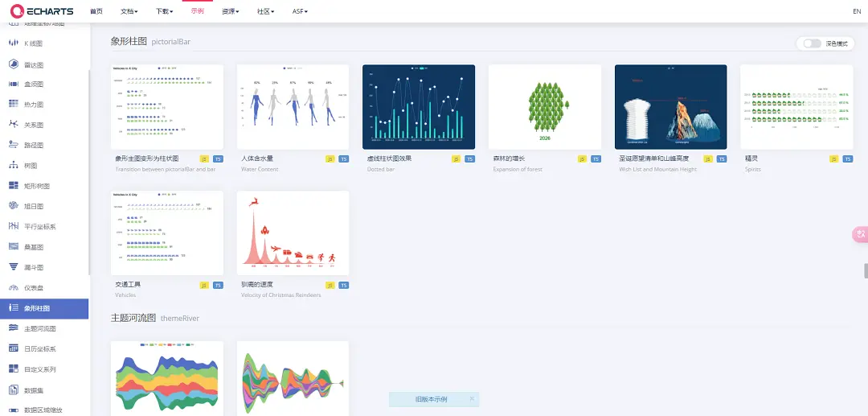The image size is (868, 416).
Task: Click the sidebar vertical scrollbar
Action: [x=89, y=172]
